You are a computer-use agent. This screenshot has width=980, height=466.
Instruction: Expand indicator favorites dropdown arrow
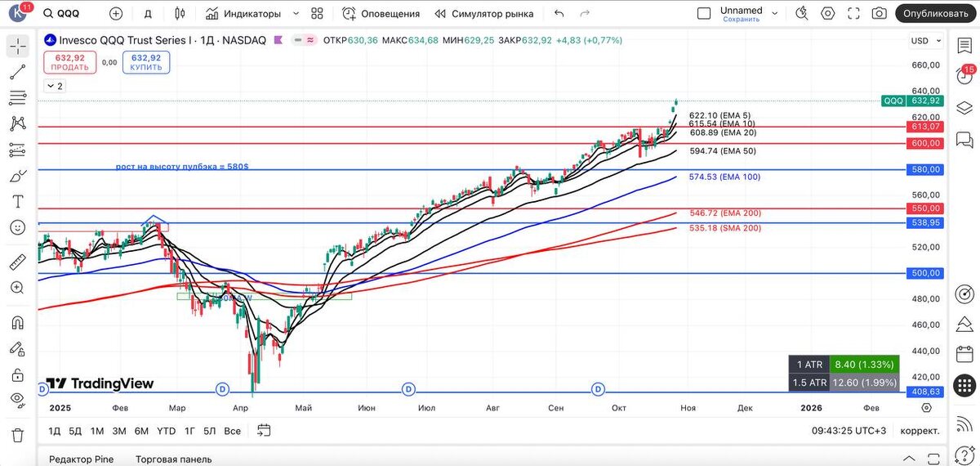296,14
